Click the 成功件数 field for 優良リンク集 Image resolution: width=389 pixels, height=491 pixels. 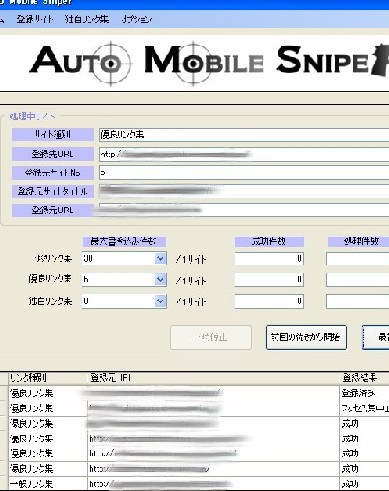pyautogui.click(x=269, y=279)
